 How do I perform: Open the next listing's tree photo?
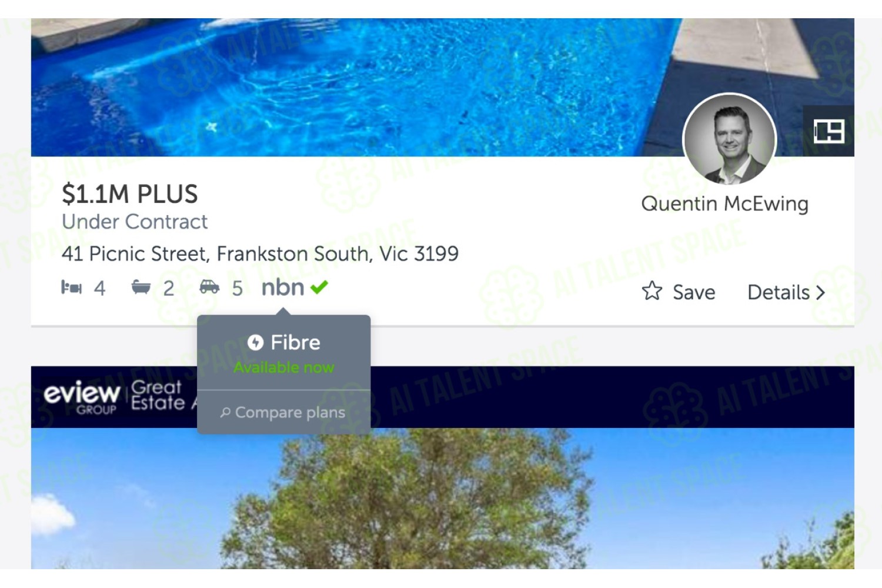(442, 498)
